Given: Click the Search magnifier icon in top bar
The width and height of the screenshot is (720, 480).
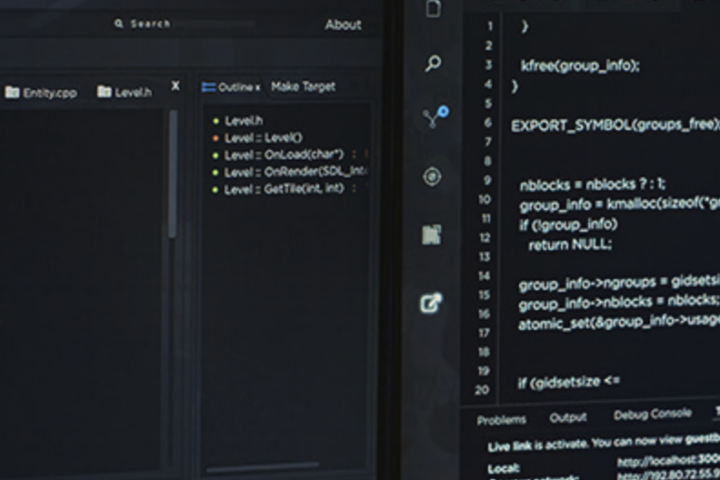Looking at the screenshot, I should point(119,23).
